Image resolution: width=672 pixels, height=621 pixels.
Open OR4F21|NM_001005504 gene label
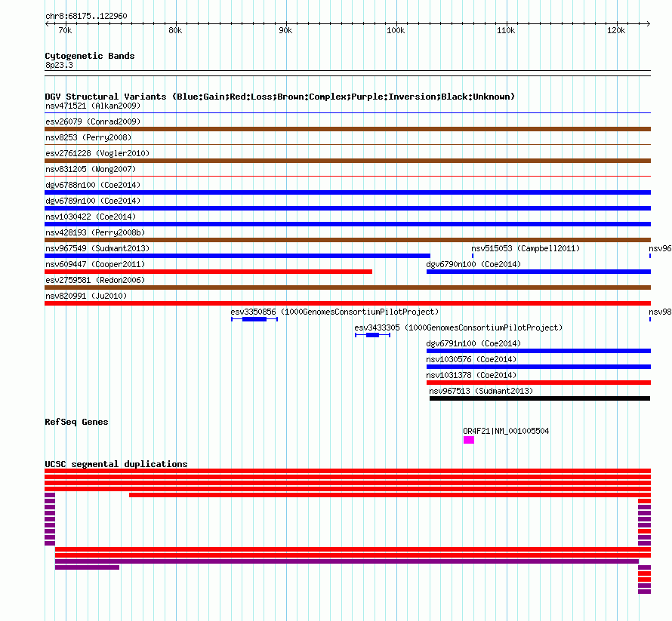point(506,431)
